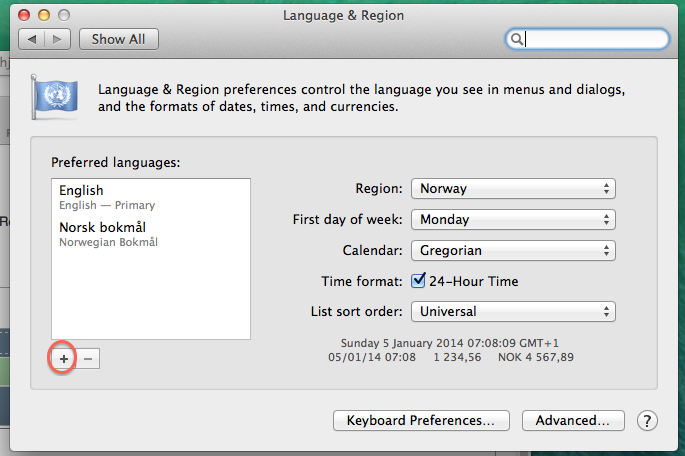Viewport: 685px width, 456px height.
Task: Open the Region dropdown showing Norway
Action: pos(512,188)
